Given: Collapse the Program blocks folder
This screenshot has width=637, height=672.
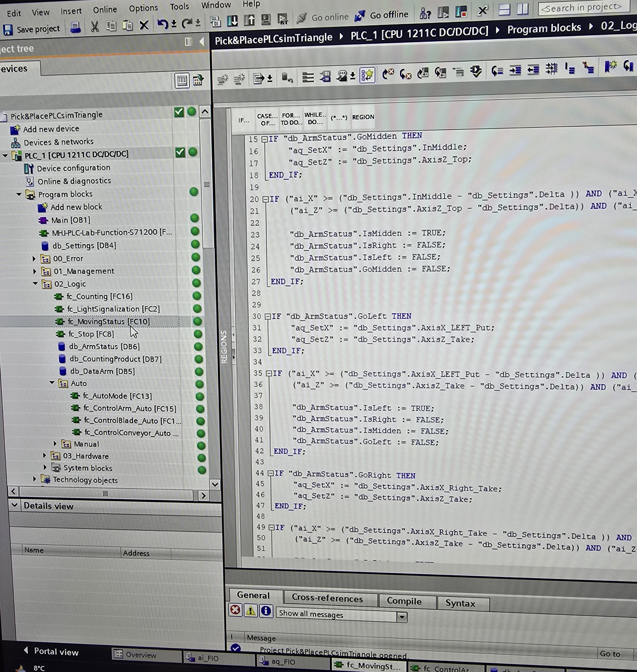Looking at the screenshot, I should (19, 195).
